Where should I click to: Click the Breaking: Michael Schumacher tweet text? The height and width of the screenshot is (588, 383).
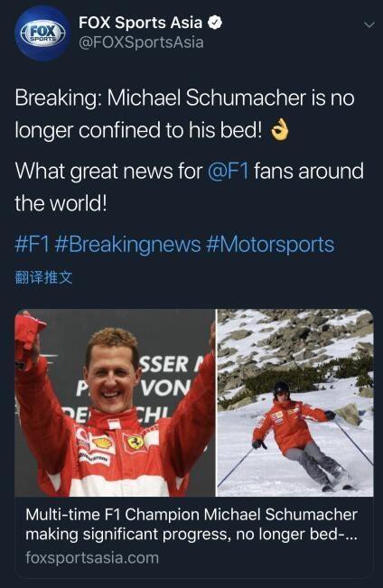[x=184, y=114]
